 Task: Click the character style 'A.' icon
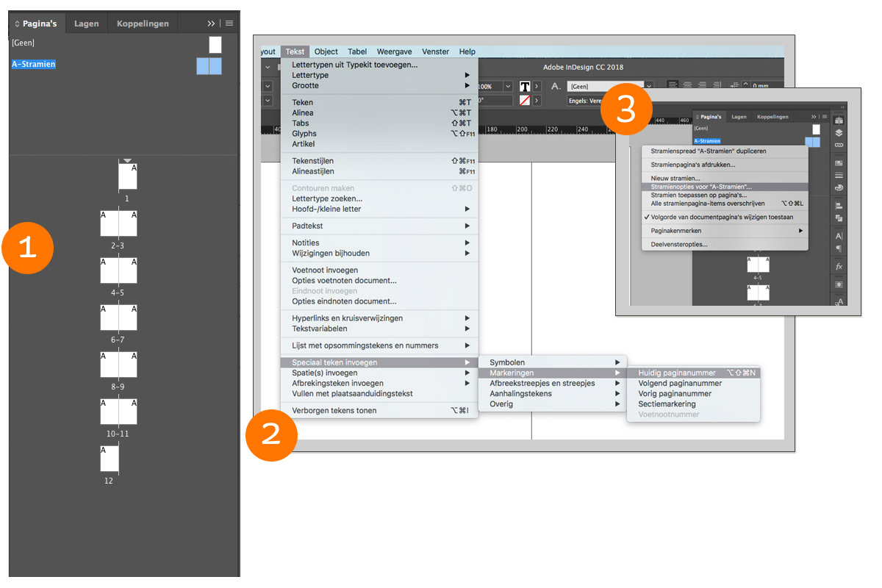(556, 86)
